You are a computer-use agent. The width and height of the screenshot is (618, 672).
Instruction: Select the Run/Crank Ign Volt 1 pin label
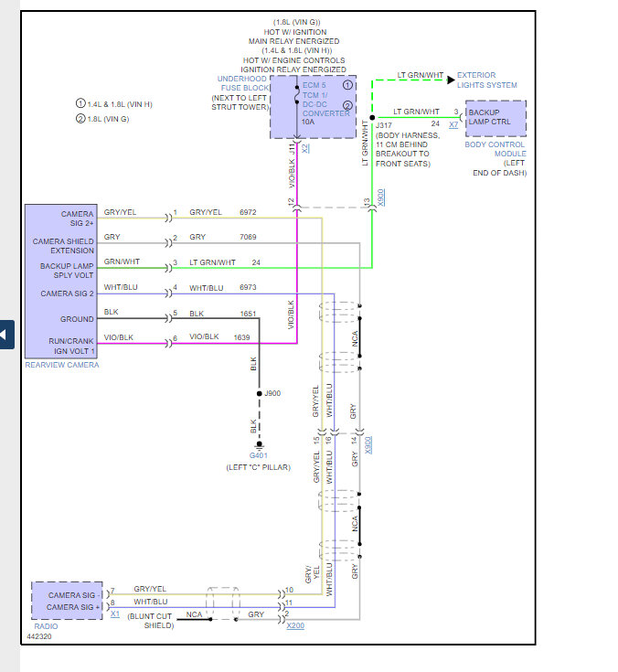tap(71, 346)
